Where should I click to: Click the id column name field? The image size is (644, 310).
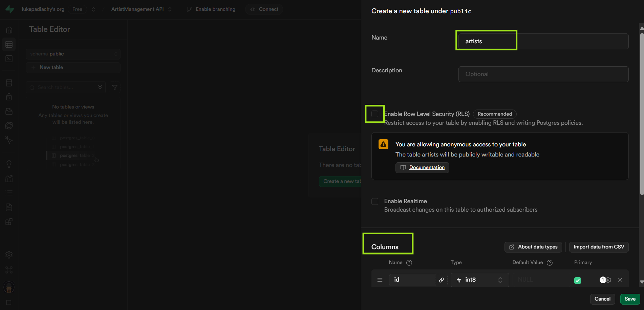[412, 280]
